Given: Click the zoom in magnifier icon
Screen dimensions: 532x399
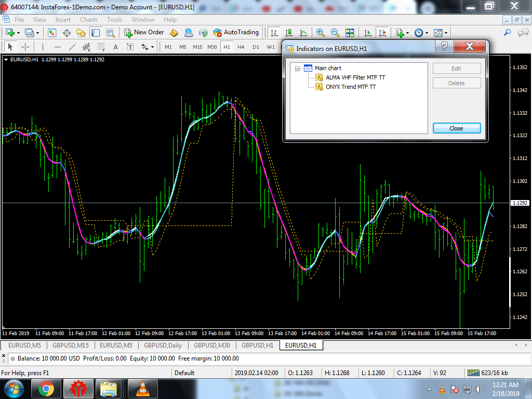Looking at the screenshot, I should coord(321,33).
